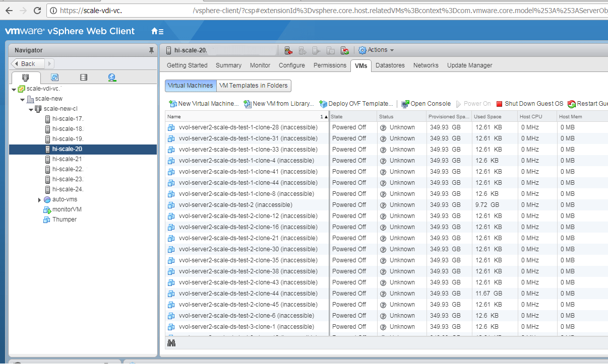
Task: Switch to VMs and Templates navigator view
Action: coord(54,78)
